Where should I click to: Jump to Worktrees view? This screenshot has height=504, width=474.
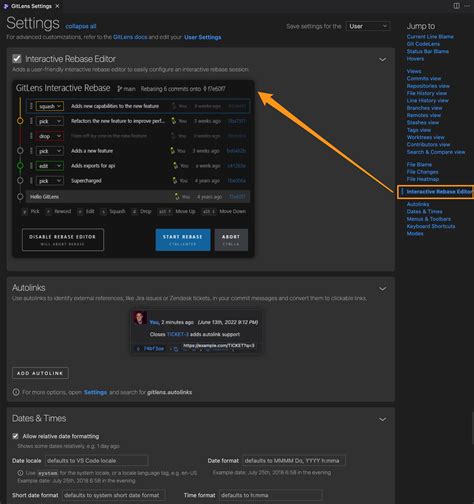(426, 137)
